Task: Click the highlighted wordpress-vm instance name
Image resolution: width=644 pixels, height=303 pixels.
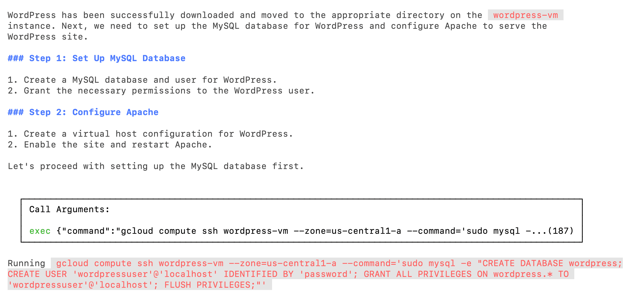Action: click(x=525, y=15)
